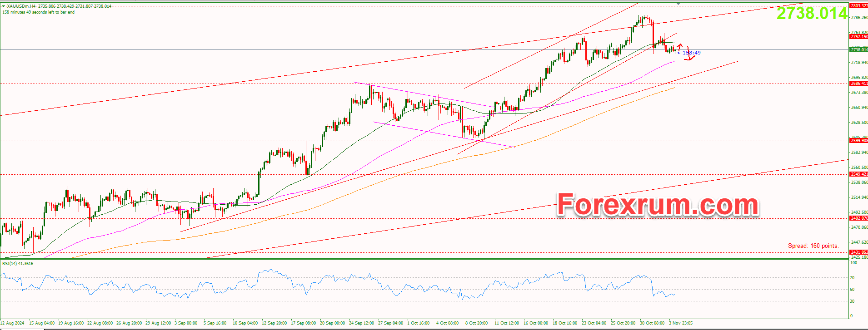Click the 2582.940 value on price axis
Viewport: 868px width, 330px height.
859,153
